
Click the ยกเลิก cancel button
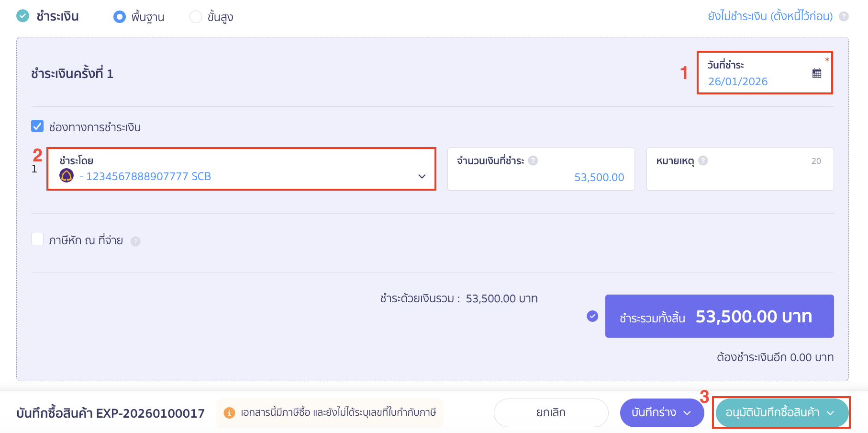tap(551, 412)
